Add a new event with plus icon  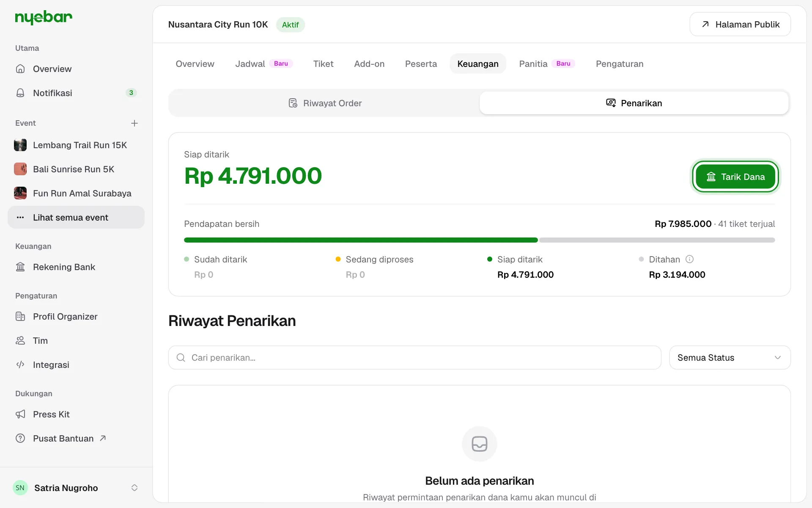pos(134,123)
